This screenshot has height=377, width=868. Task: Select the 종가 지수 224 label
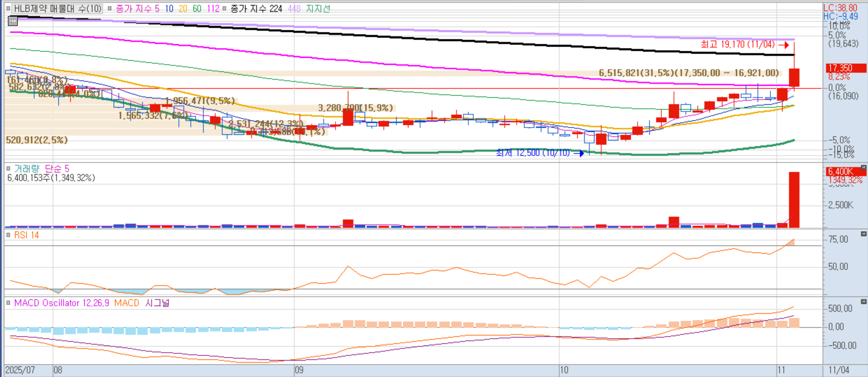[x=256, y=8]
